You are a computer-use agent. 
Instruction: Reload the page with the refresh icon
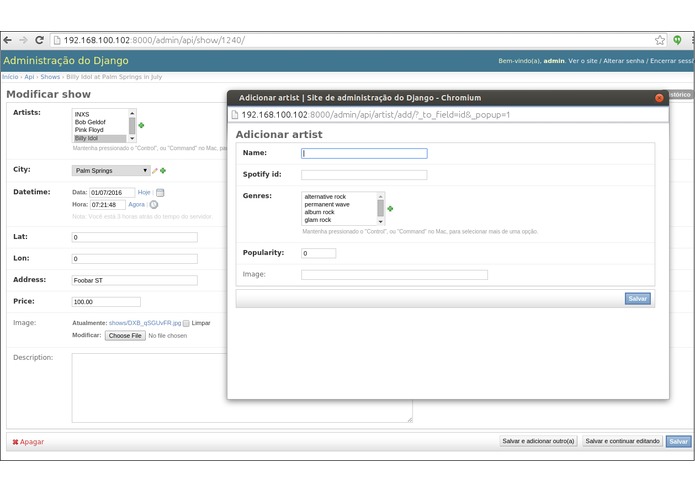click(39, 40)
